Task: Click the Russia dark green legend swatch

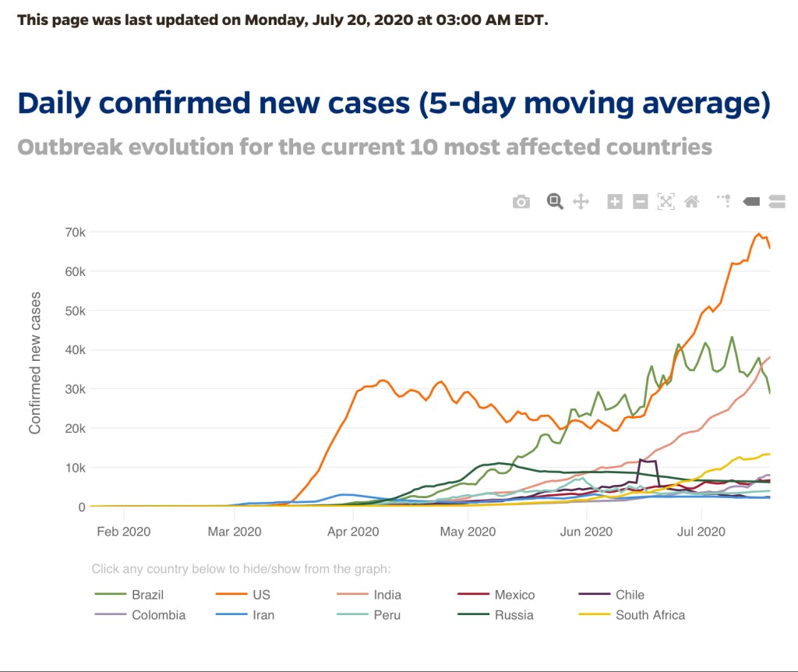Action: click(471, 615)
